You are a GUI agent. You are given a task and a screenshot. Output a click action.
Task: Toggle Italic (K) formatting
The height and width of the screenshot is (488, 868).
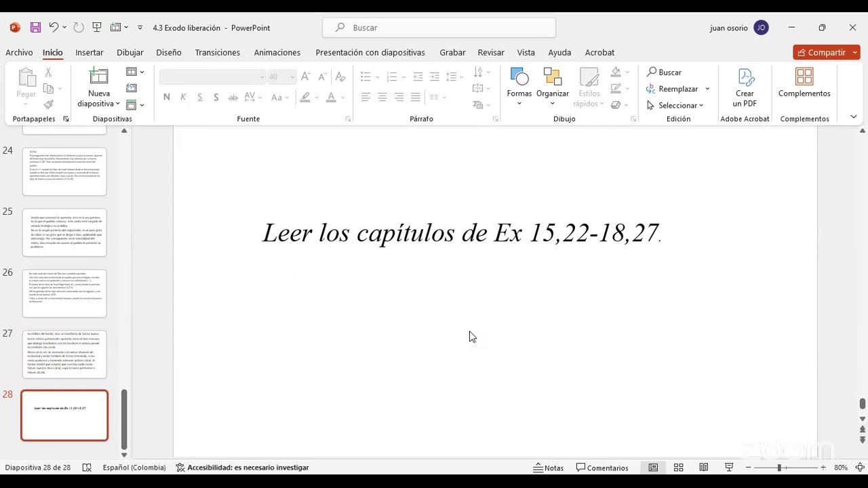[x=183, y=97]
